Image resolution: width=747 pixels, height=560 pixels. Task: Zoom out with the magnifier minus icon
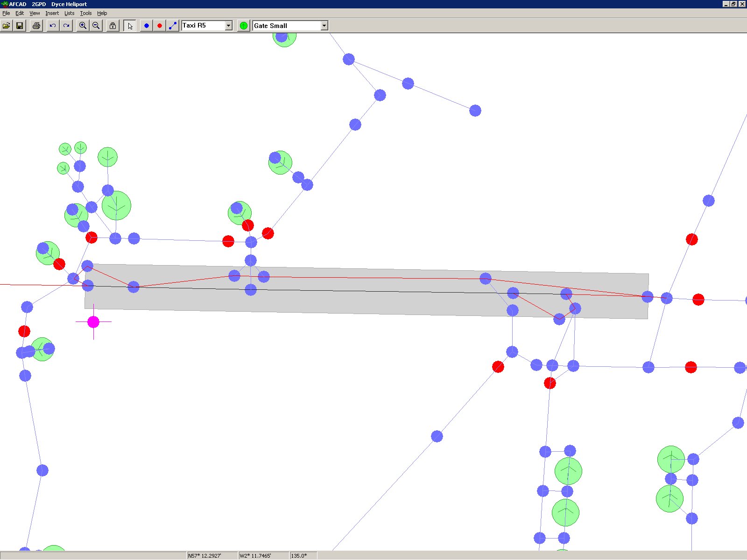pos(96,26)
